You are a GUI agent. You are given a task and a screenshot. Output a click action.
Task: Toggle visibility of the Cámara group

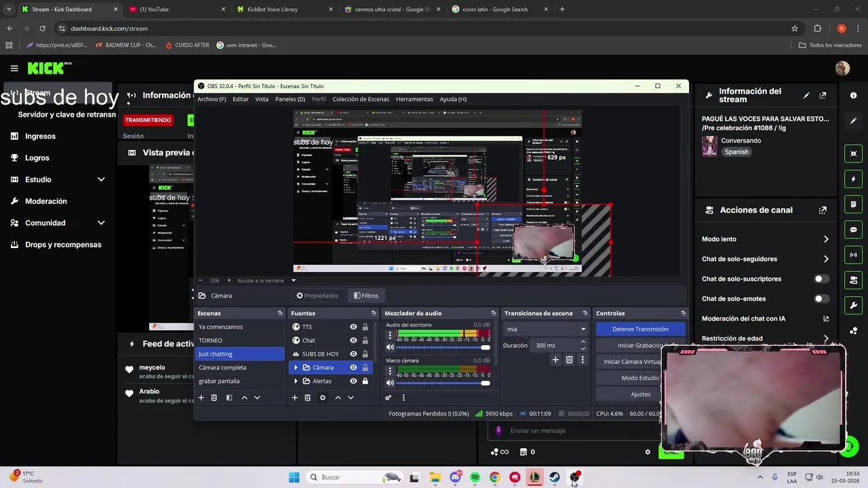coord(353,367)
